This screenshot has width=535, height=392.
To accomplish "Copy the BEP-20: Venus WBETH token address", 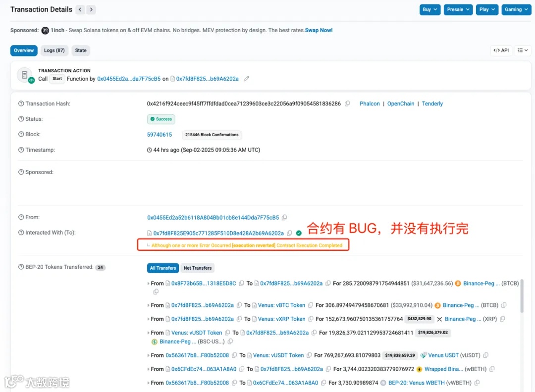I will [477, 383].
